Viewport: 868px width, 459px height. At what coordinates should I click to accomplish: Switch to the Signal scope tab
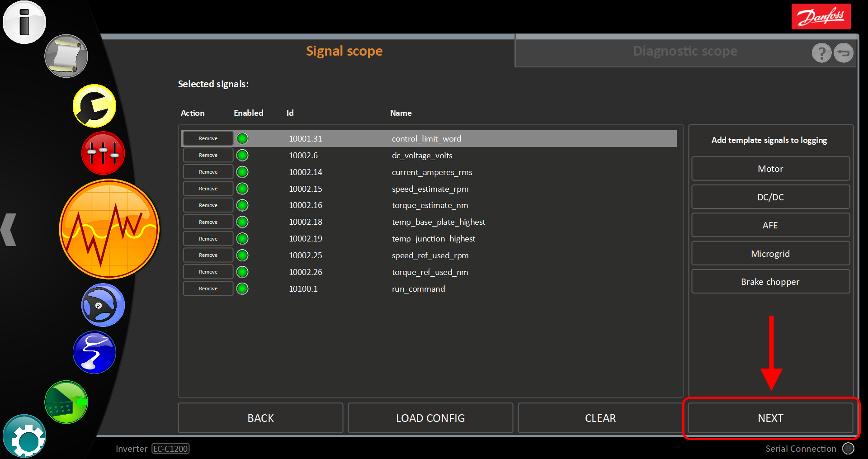344,51
